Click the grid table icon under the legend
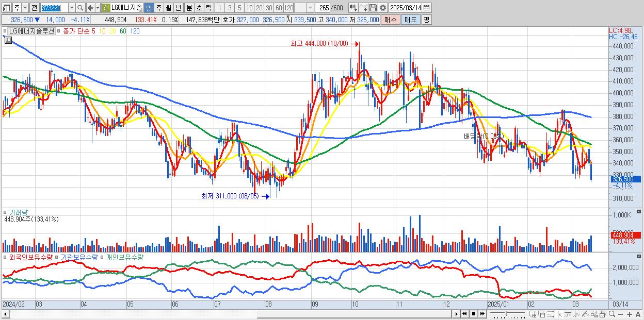Screen dimensions: 644x320 [x=7, y=40]
